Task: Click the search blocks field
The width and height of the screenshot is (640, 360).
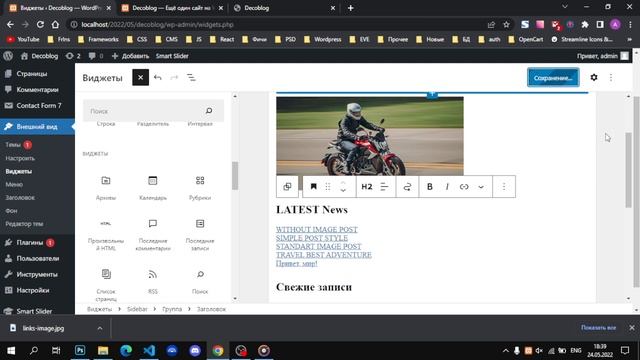Action: (153, 111)
